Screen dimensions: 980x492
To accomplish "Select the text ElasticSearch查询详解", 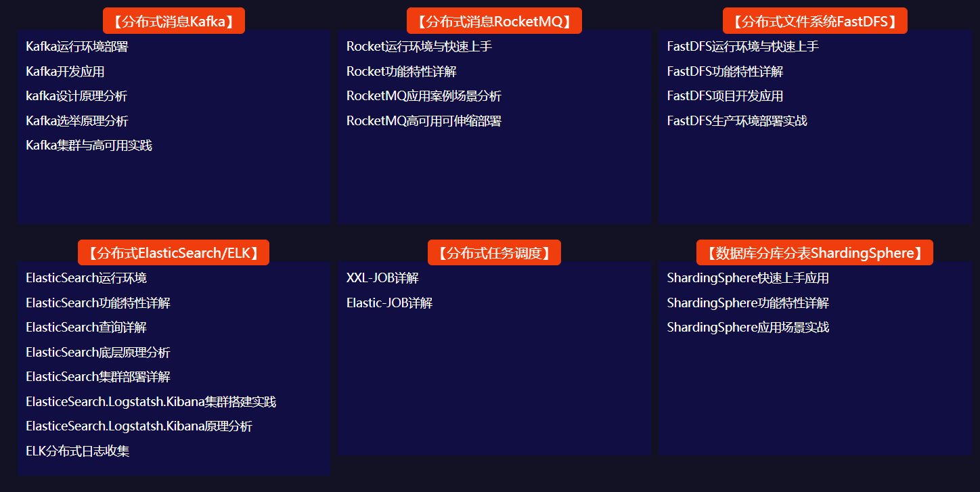I will [x=86, y=328].
